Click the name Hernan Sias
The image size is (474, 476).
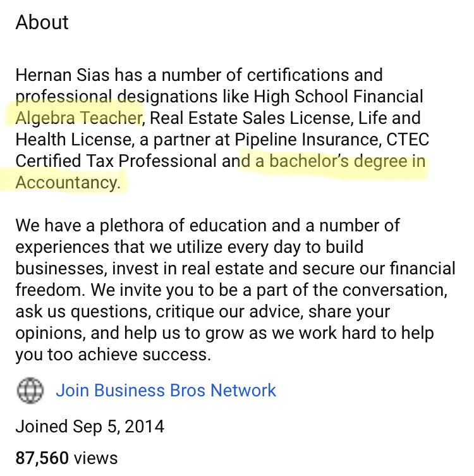63,75
